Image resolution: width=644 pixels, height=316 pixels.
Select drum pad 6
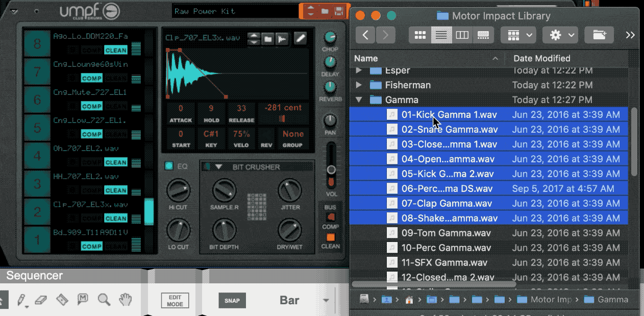click(x=37, y=100)
